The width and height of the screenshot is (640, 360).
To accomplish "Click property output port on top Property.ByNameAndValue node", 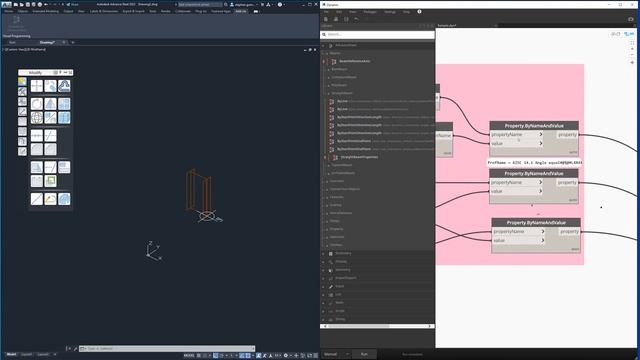I will [x=567, y=135].
